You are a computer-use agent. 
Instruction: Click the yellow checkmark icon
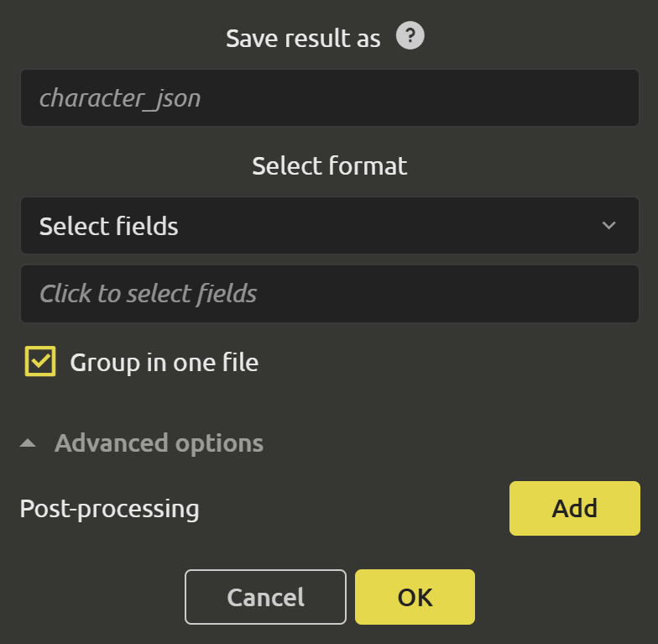(x=40, y=361)
